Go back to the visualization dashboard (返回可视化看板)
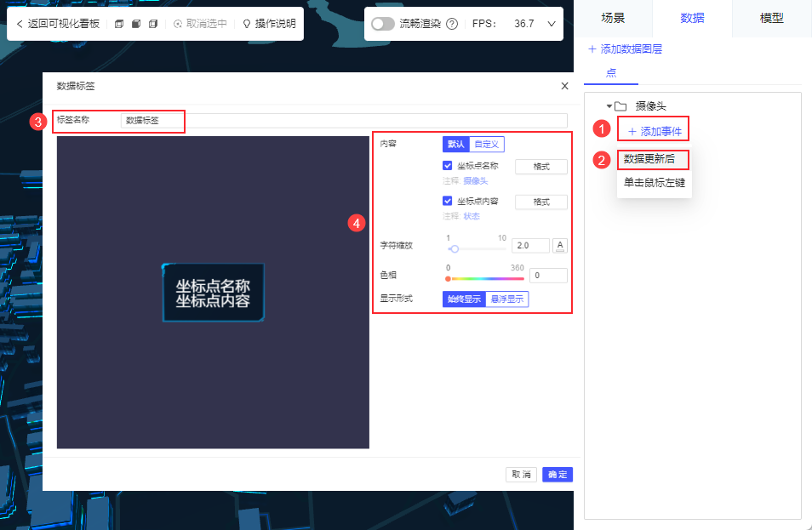The width and height of the screenshot is (812, 530). [x=58, y=24]
